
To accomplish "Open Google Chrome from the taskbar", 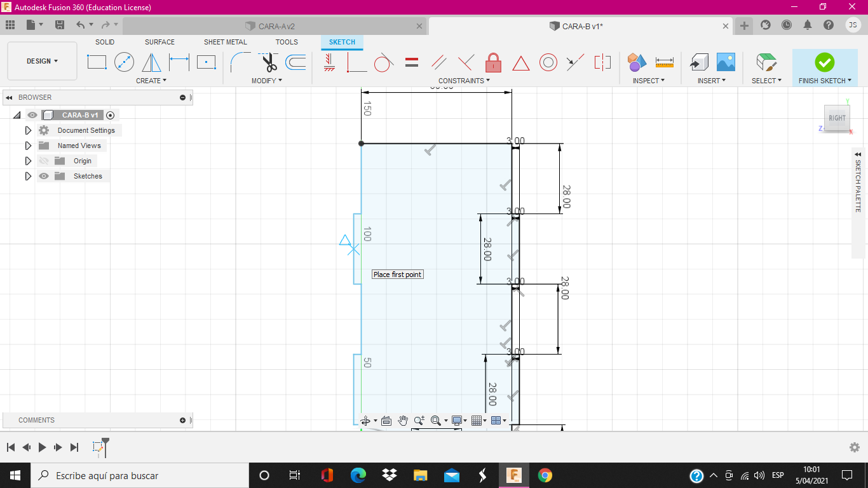I will [545, 475].
